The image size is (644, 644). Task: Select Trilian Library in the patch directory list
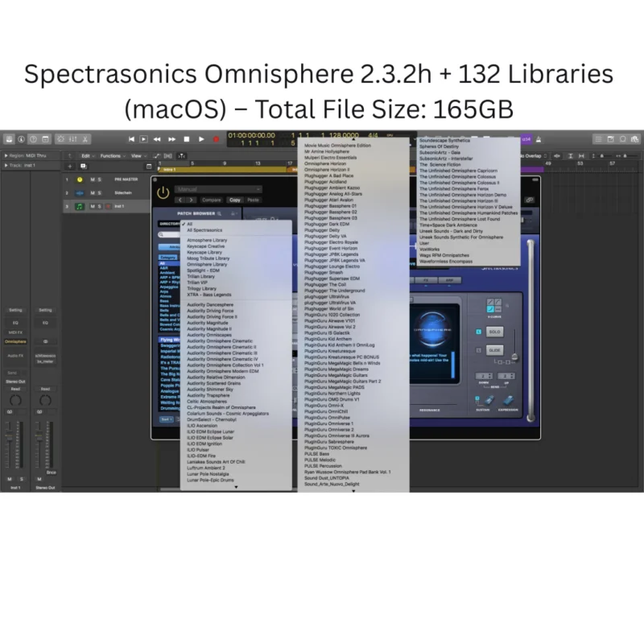point(201,278)
